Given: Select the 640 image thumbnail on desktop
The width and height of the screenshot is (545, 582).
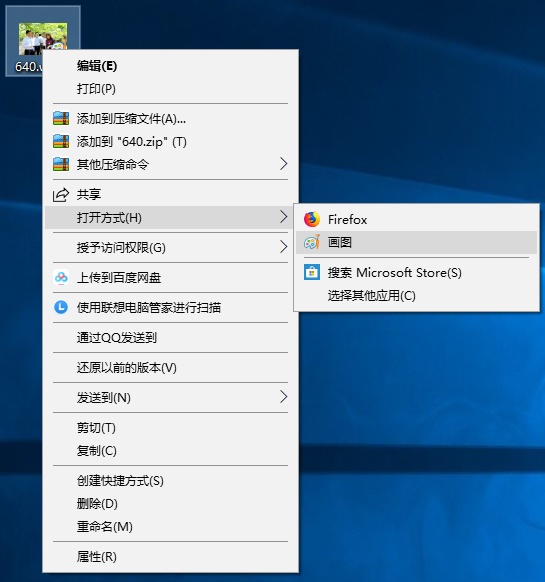Looking at the screenshot, I should (x=43, y=39).
